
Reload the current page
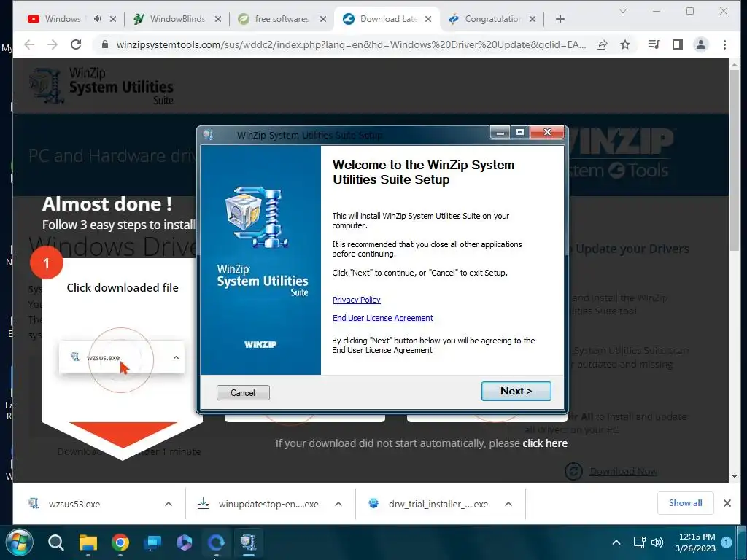point(76,44)
